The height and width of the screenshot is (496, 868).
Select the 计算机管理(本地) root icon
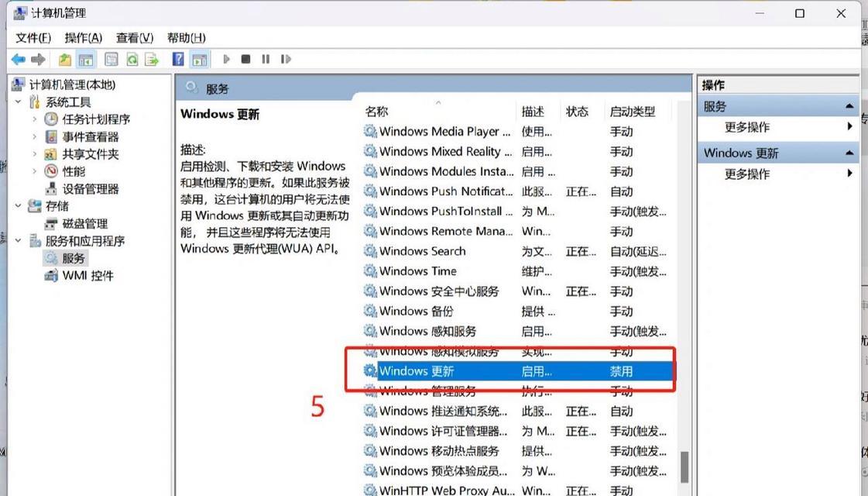19,84
